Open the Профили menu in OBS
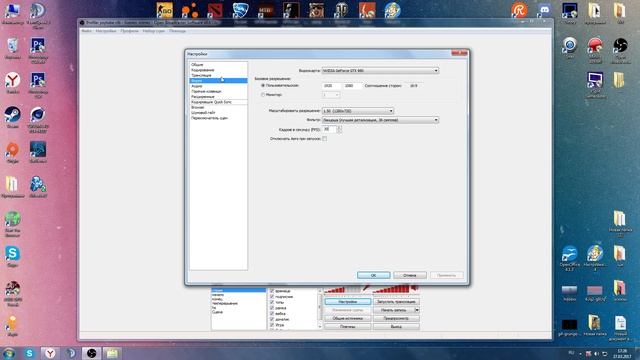 coord(129,31)
